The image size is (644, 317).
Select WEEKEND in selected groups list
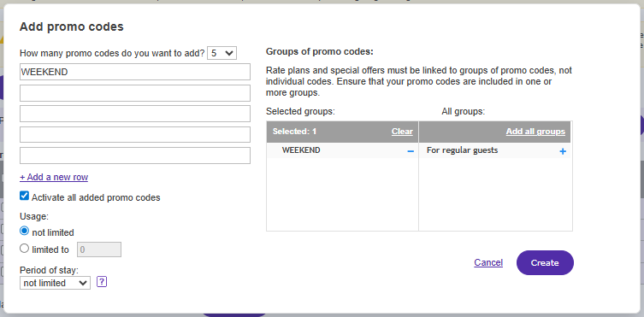[x=301, y=150]
